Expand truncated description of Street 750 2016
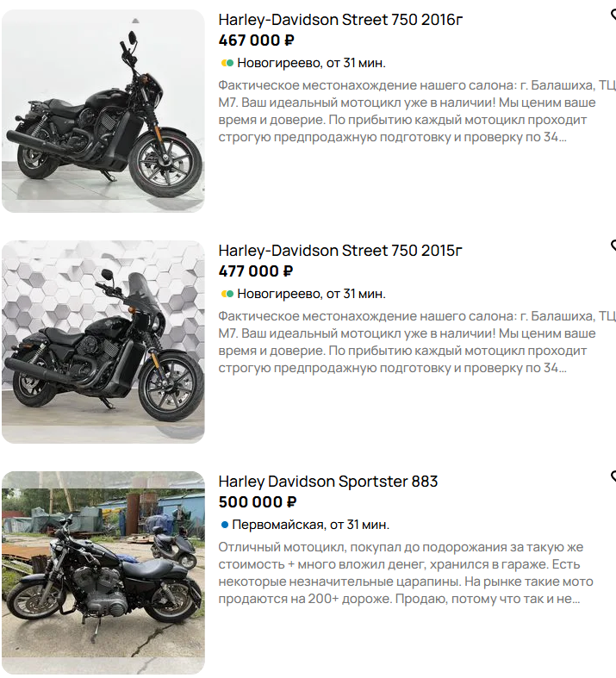616x678 pixels. pyautogui.click(x=417, y=111)
